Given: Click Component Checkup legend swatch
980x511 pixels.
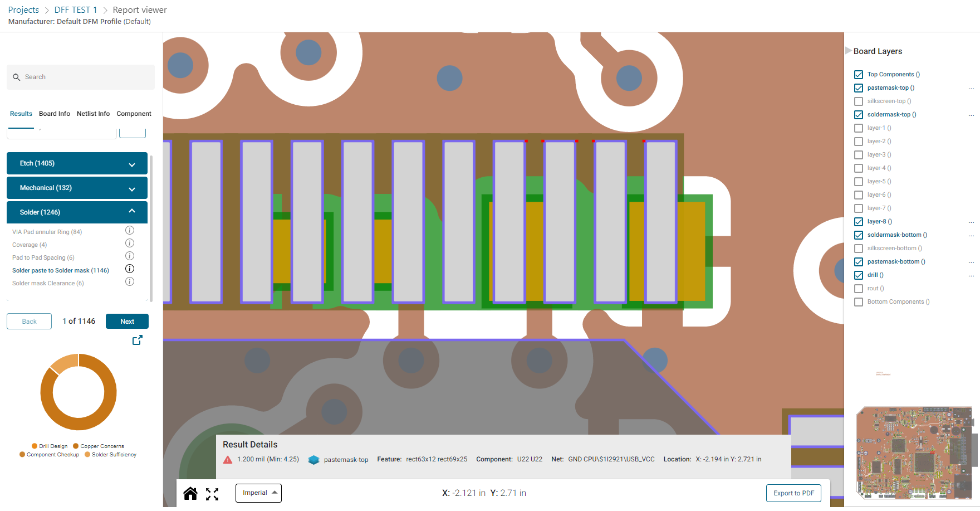Looking at the screenshot, I should (22, 454).
